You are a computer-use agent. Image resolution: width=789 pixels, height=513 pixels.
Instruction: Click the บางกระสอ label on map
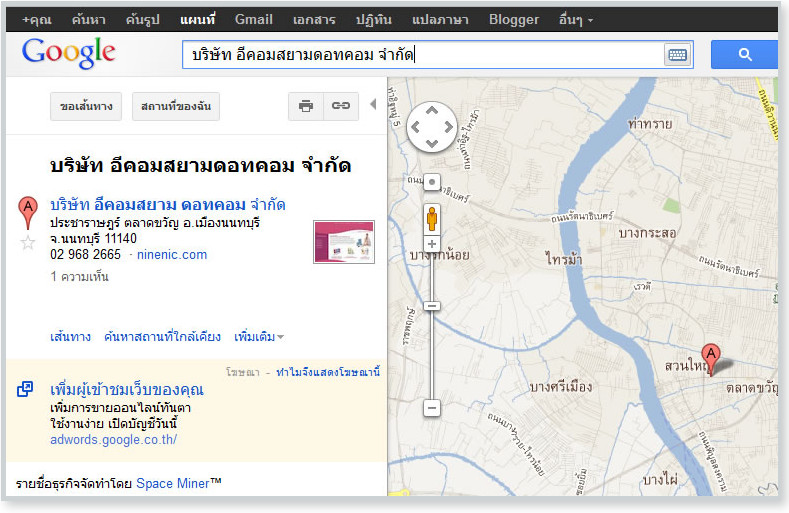pyautogui.click(x=647, y=233)
